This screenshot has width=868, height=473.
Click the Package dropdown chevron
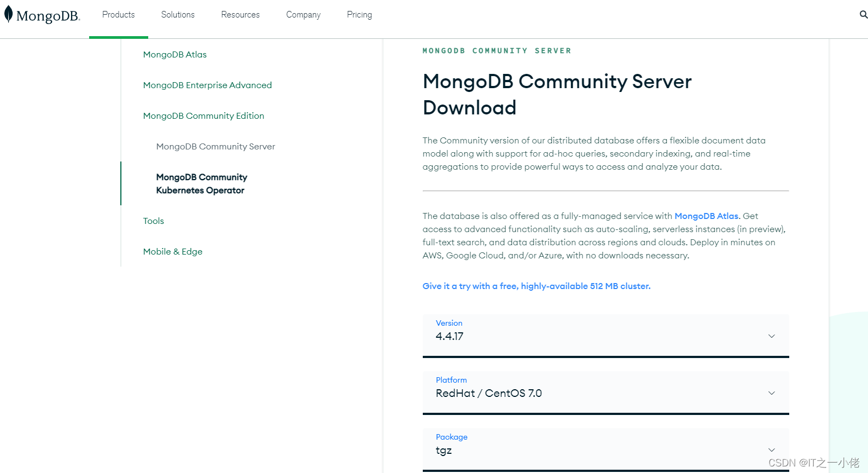[772, 450]
